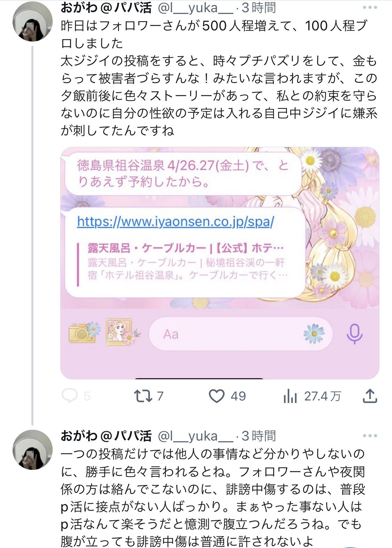Open top tweet author profile avatar
The height and width of the screenshot is (548, 392).
click(33, 22)
